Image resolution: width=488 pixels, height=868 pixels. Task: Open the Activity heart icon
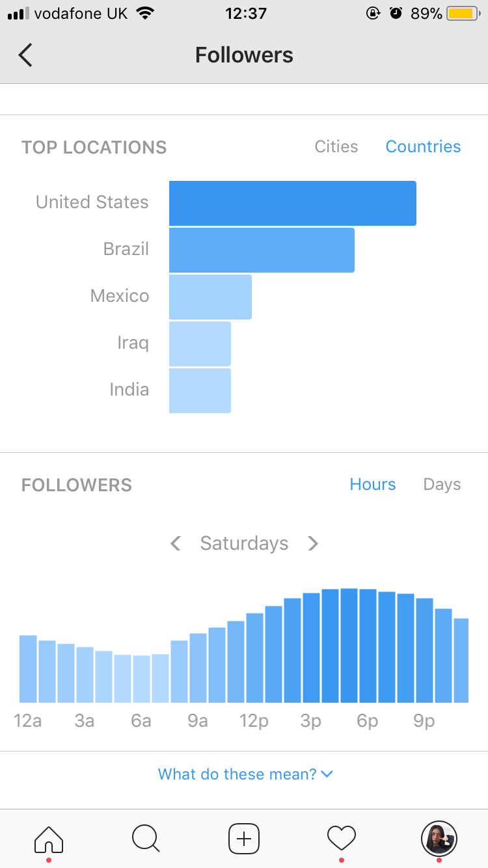pyautogui.click(x=342, y=837)
